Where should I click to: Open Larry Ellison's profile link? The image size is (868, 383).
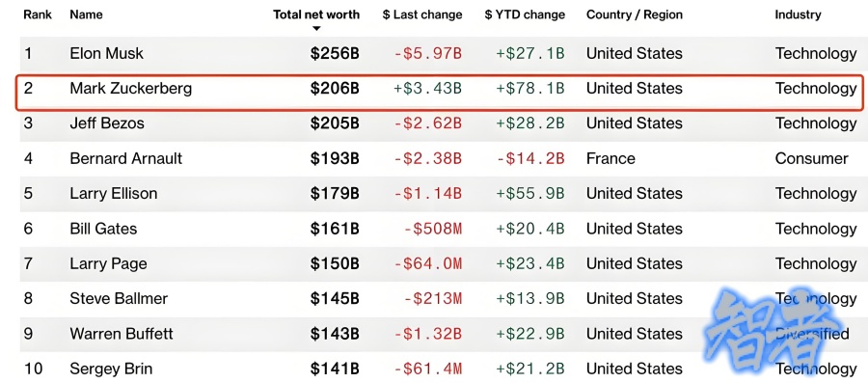(x=114, y=194)
